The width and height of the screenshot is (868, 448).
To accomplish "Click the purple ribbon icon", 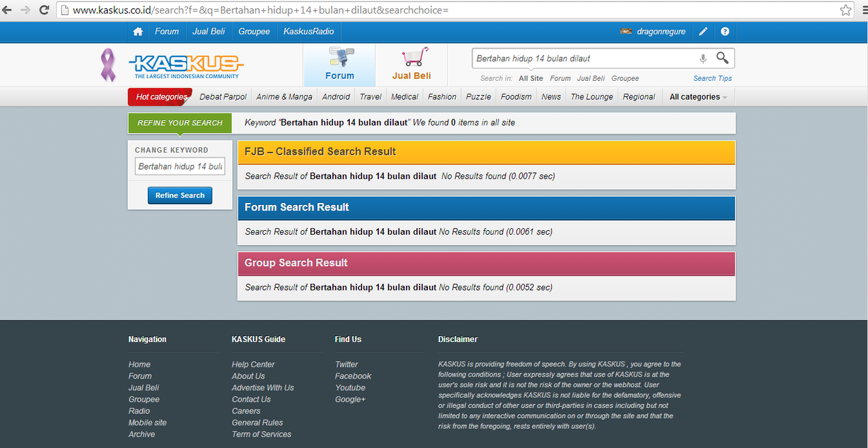I will coord(108,64).
